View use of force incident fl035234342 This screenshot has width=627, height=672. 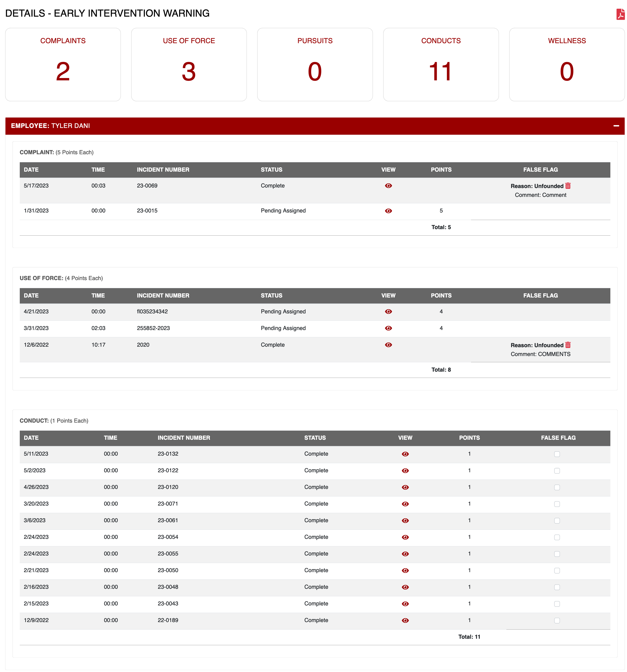(x=388, y=311)
